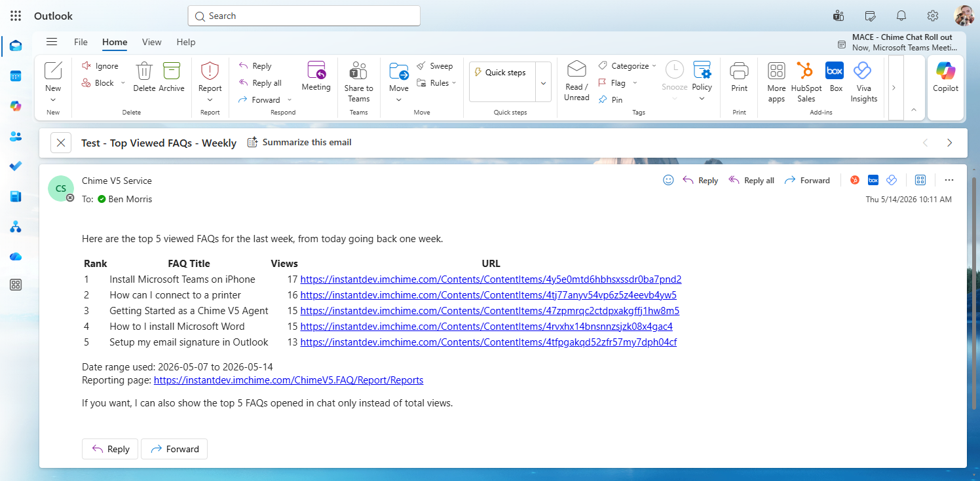
Task: Go to next email arrow
Action: 949,143
